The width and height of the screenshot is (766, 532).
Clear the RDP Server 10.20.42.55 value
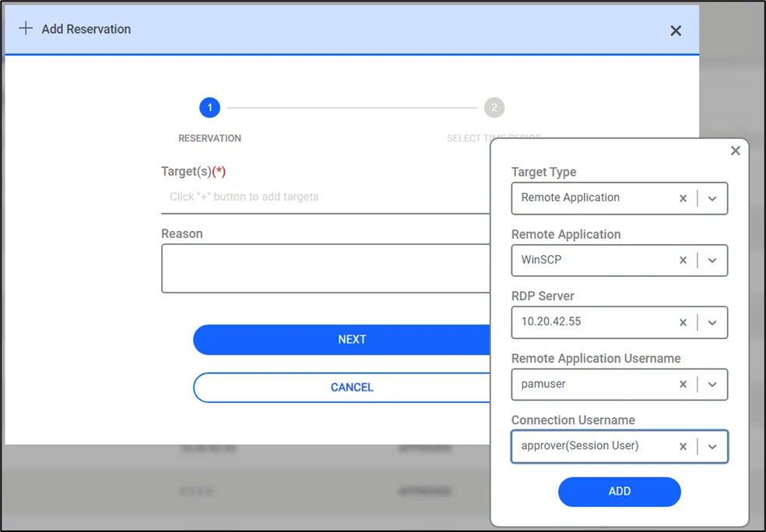683,322
